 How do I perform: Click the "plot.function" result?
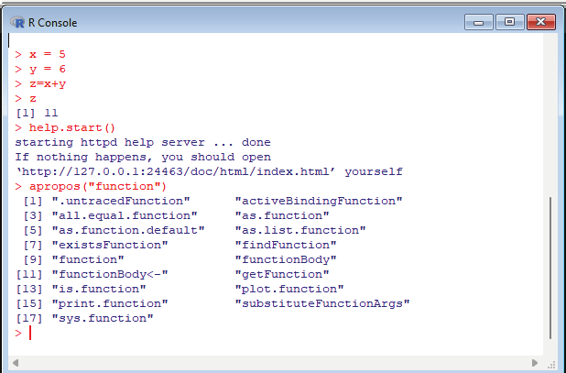(x=289, y=289)
